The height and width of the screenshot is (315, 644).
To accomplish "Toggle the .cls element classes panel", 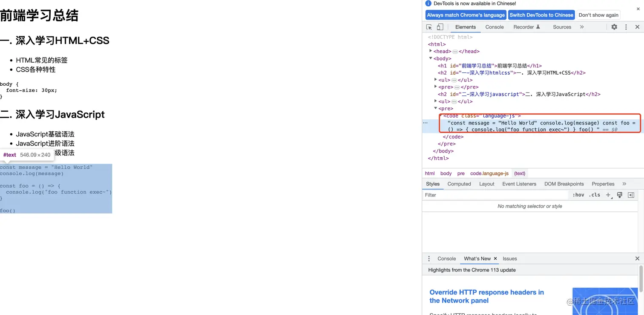I will [x=595, y=195].
